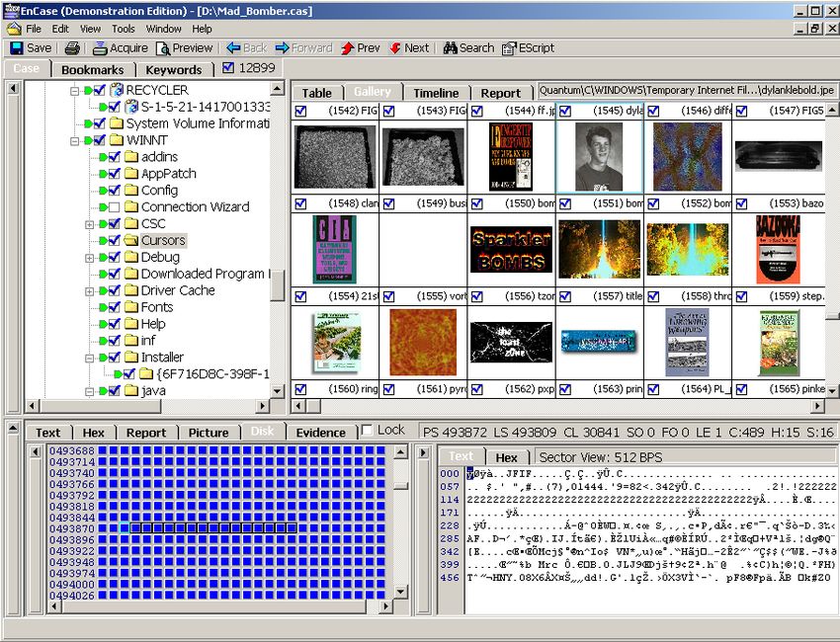Open the Tools menu
The image size is (840, 642).
[x=124, y=29]
